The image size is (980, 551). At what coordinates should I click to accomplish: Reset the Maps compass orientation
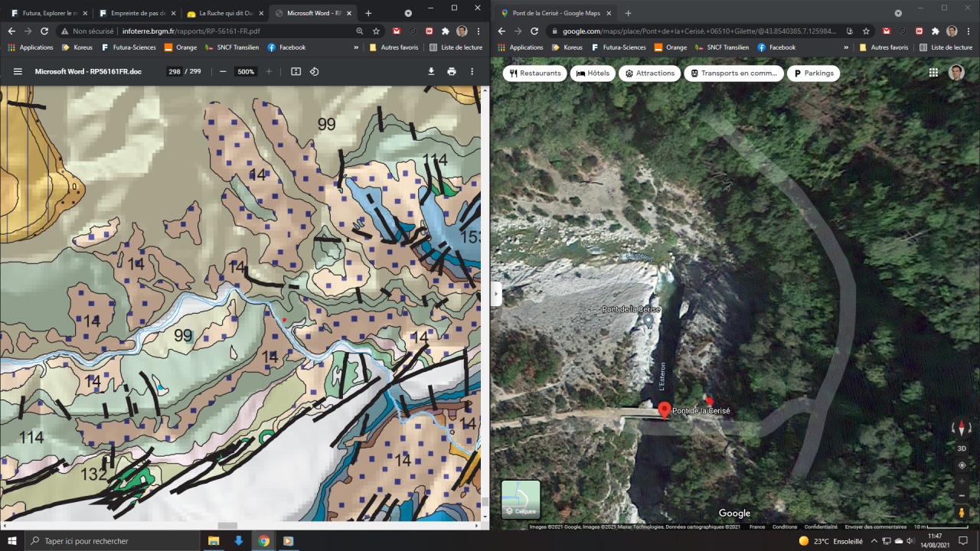pos(962,429)
